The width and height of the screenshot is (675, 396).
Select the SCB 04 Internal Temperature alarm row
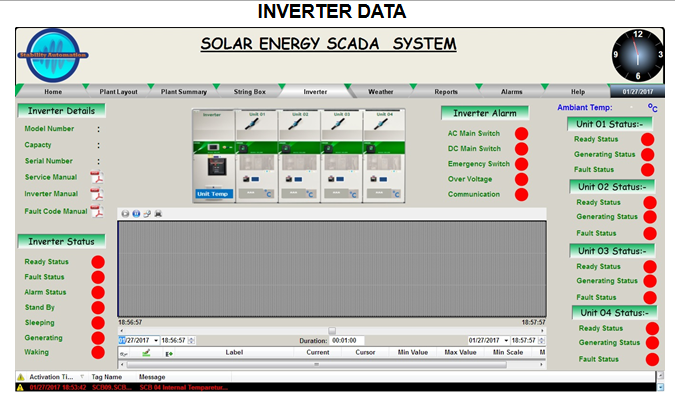(336, 387)
